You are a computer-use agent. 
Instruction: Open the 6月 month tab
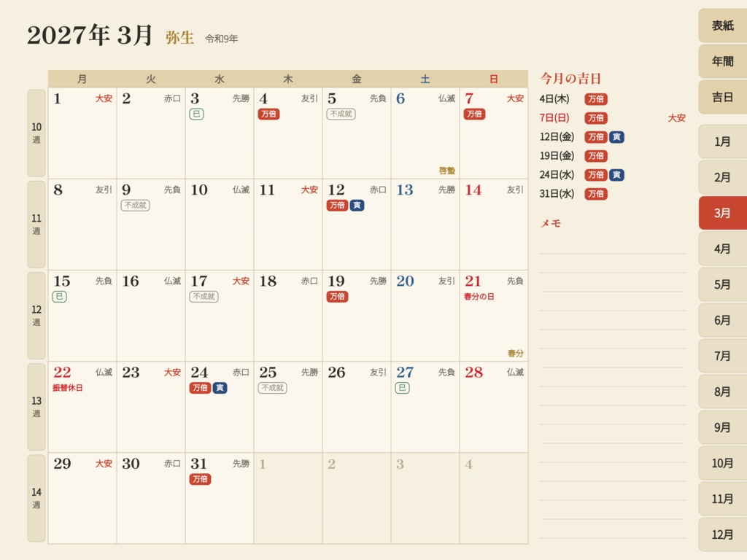tap(722, 320)
